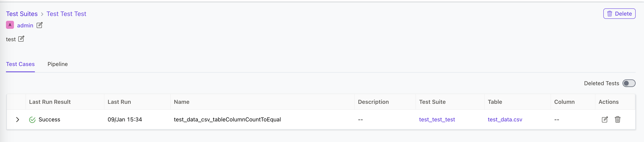Open the test_test_test suite link
Viewport: 644px width, 142px height.
(x=437, y=120)
